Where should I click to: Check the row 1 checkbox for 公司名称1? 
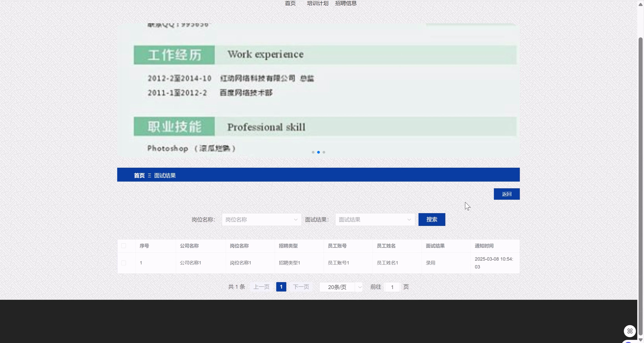coord(124,263)
